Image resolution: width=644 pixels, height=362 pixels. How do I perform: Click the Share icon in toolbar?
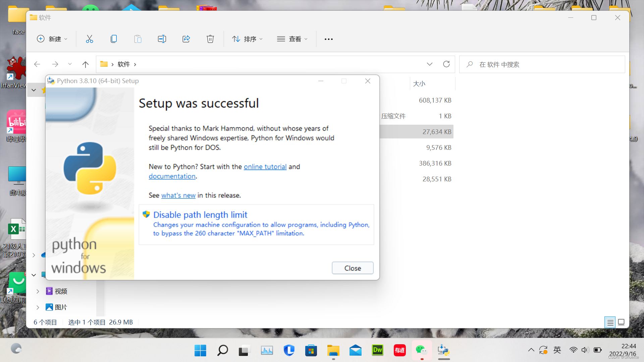(x=186, y=39)
